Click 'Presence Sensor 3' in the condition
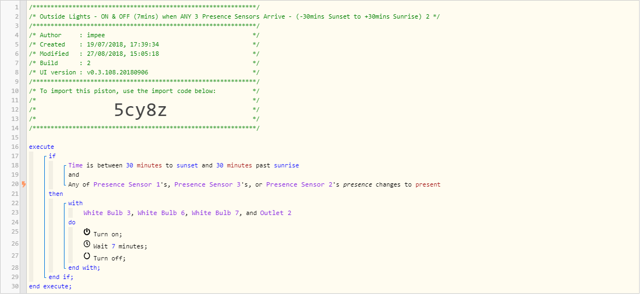Image resolution: width=644 pixels, height=296 pixels. click(207, 184)
